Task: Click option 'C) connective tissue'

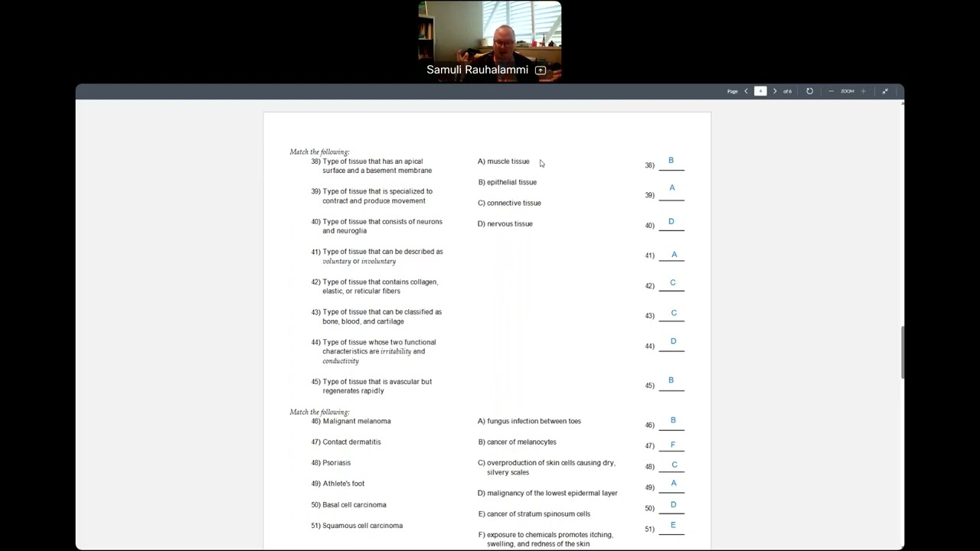Action: (x=509, y=203)
